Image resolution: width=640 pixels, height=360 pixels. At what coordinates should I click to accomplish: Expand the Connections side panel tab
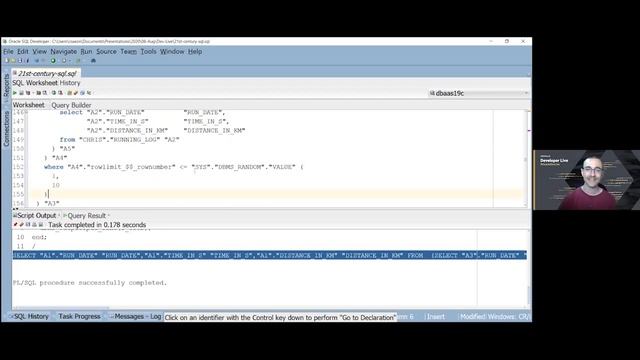[x=6, y=129]
